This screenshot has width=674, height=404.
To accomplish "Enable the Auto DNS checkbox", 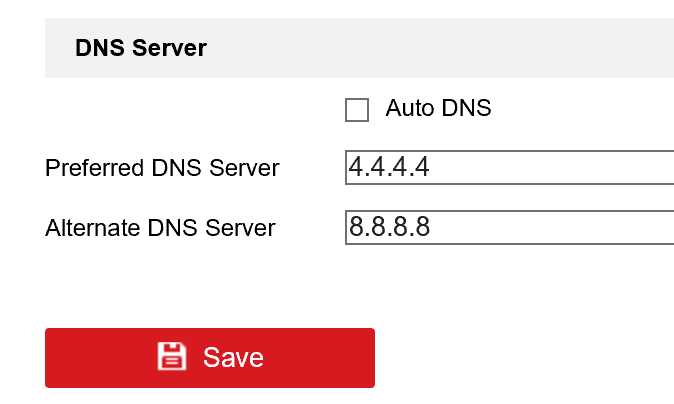I will click(x=357, y=109).
